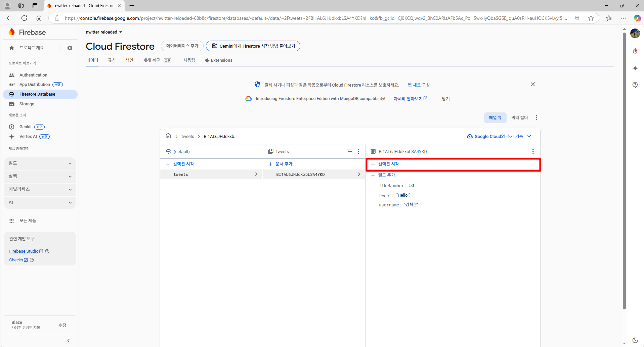The image size is (644, 347).
Task: Toggle dark mode moon icon
Action: tap(635, 340)
